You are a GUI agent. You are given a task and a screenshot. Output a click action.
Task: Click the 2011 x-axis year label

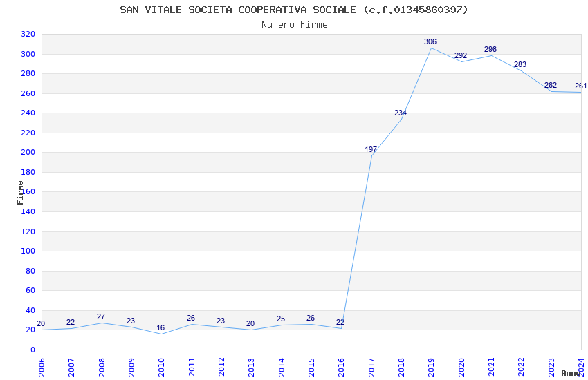191,367
